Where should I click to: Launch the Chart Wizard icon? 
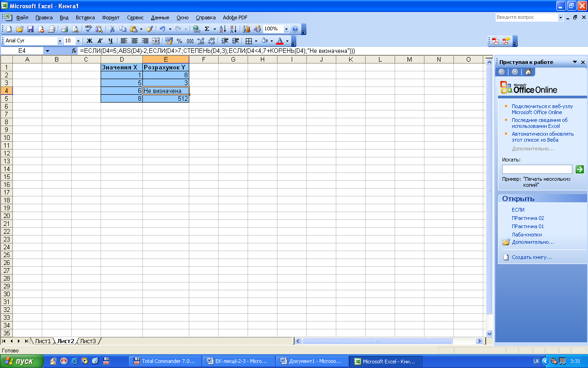pos(247,29)
